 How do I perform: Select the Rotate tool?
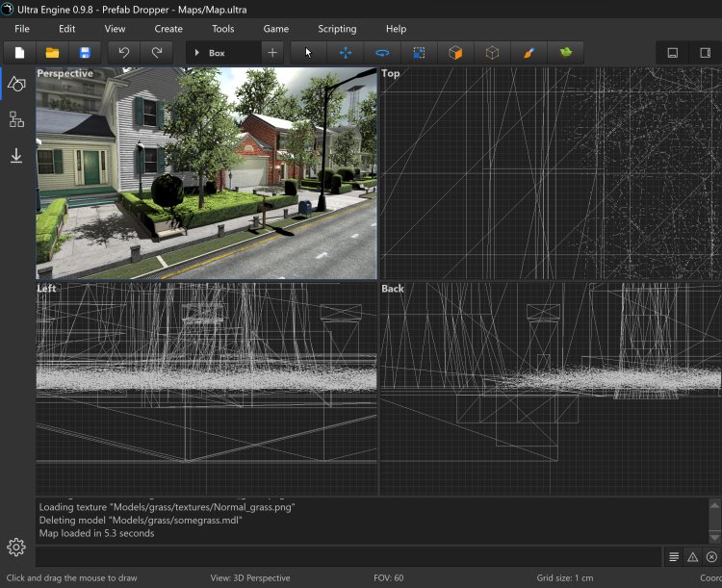tap(382, 53)
